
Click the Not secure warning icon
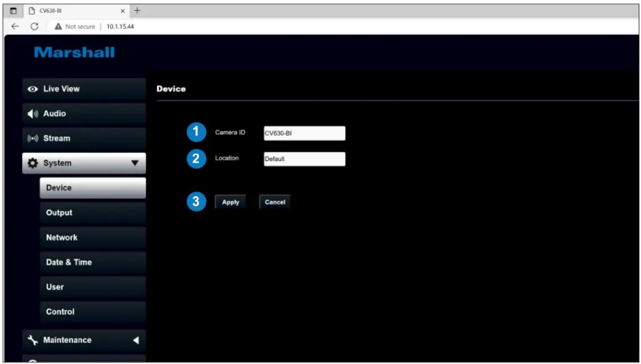[x=59, y=26]
